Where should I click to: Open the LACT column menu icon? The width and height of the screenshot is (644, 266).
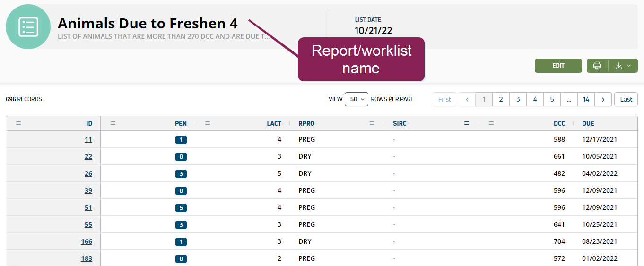click(x=208, y=123)
